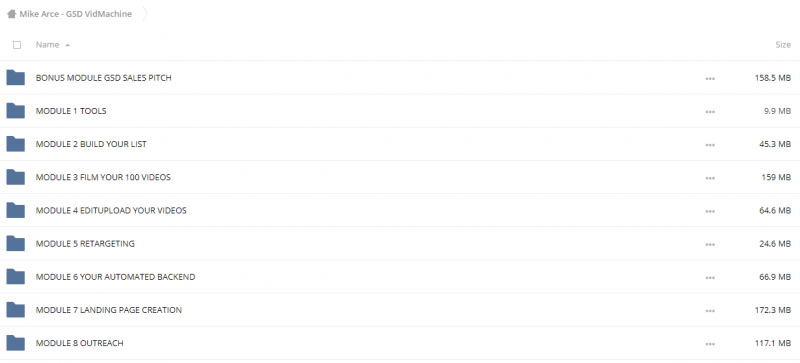Open more options menu for MODULE 8 OUTREACH
The image size is (800, 363).
(x=710, y=344)
